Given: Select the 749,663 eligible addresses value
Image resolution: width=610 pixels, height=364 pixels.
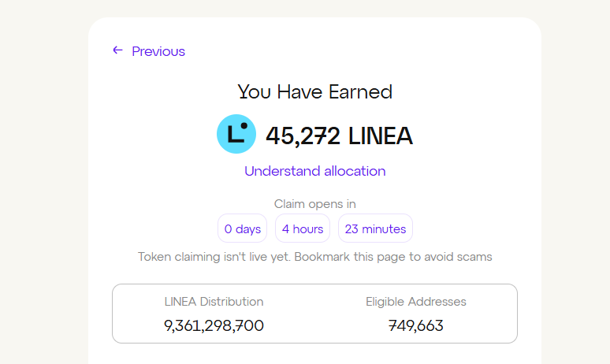Looking at the screenshot, I should pyautogui.click(x=416, y=325).
